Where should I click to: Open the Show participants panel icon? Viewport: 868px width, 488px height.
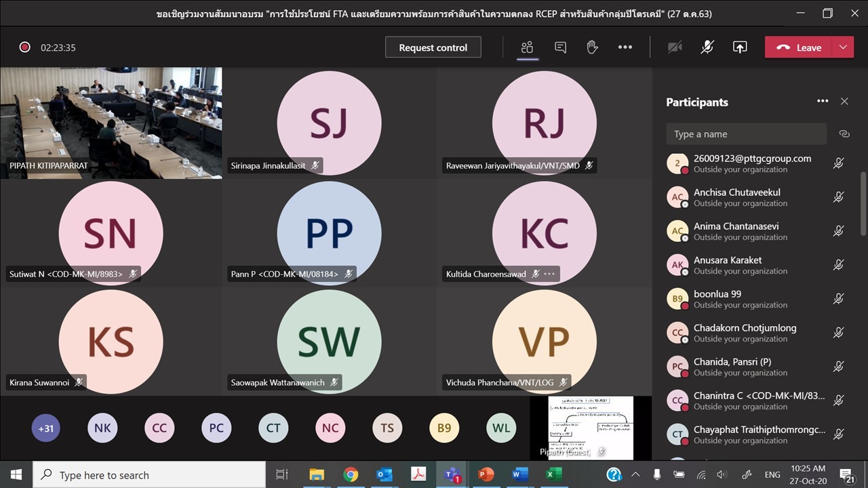click(527, 47)
